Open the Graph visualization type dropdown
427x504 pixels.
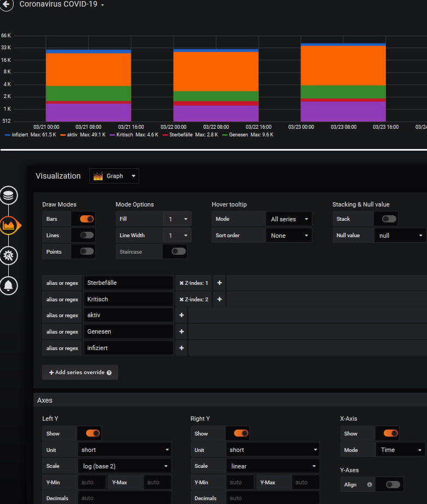pyautogui.click(x=115, y=176)
